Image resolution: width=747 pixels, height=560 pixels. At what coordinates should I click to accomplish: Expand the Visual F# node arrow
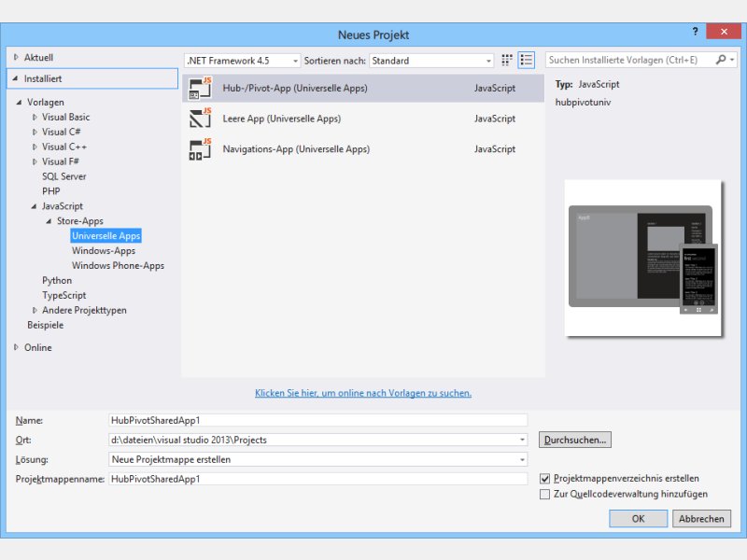click(35, 161)
